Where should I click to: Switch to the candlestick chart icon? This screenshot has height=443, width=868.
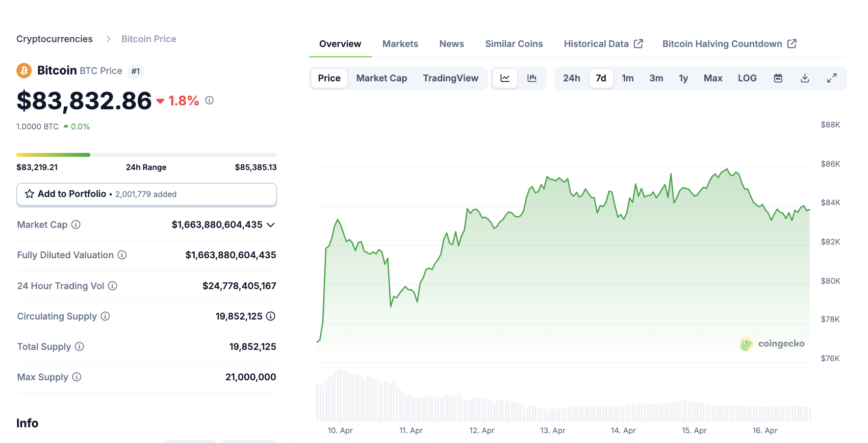532,78
